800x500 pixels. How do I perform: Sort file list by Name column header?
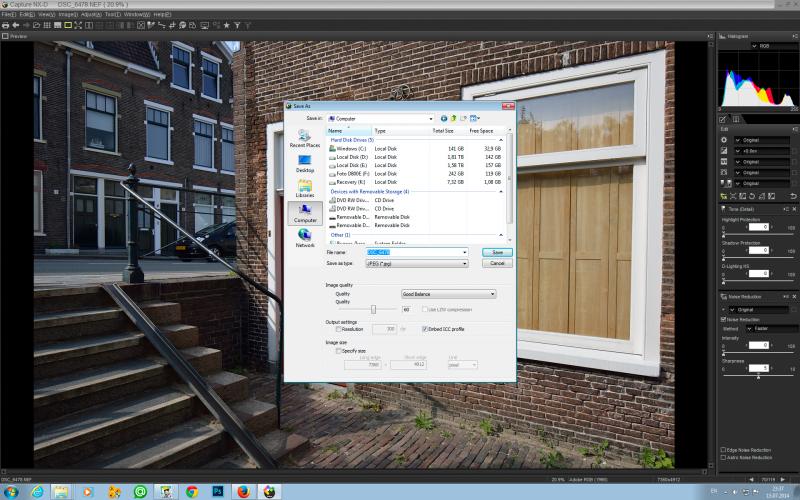[x=349, y=131]
